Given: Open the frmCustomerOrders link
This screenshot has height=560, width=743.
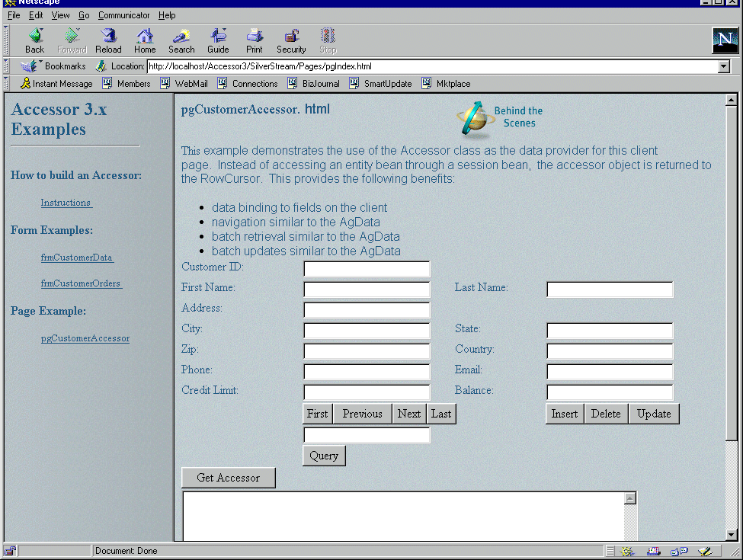Looking at the screenshot, I should click(x=81, y=283).
